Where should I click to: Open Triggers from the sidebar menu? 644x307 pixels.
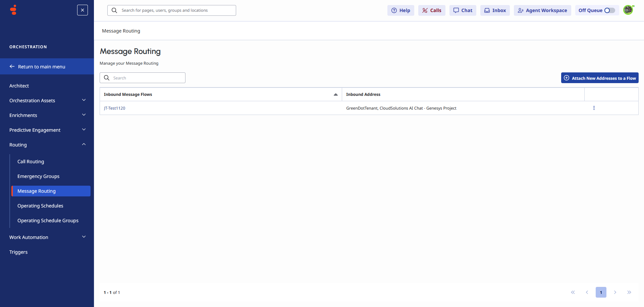click(18, 252)
